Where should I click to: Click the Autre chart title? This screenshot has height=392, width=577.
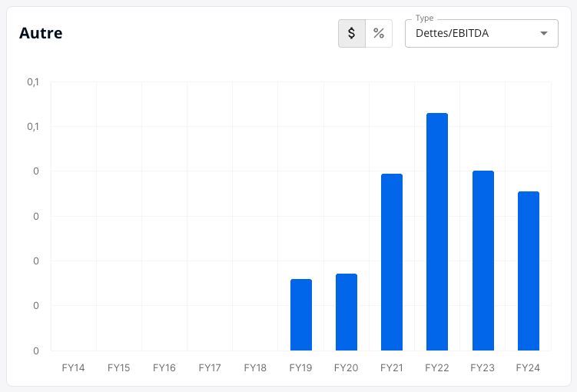pyautogui.click(x=41, y=33)
